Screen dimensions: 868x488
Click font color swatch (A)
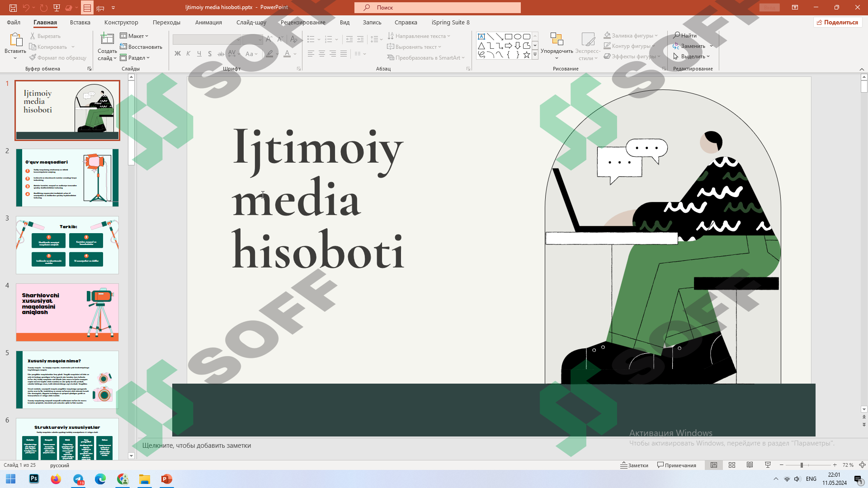click(287, 54)
